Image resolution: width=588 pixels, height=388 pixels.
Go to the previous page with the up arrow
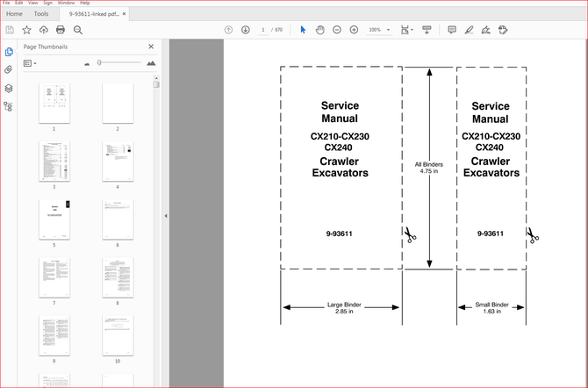pyautogui.click(x=228, y=30)
